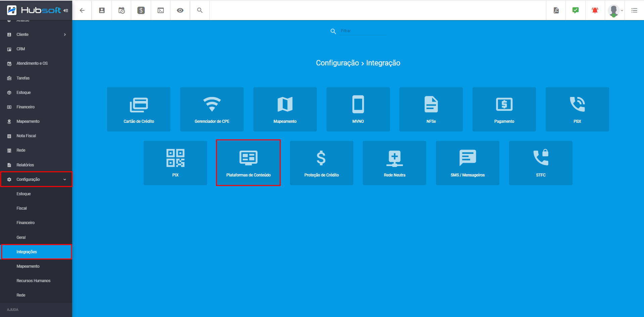Viewport: 644px width, 317px height.
Task: Click the eye view toolbar icon
Action: click(x=180, y=10)
